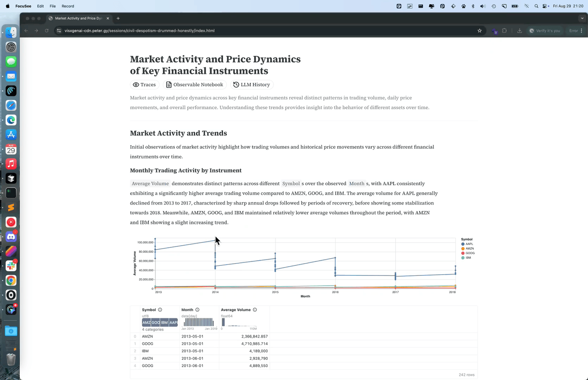Viewport: 588px width, 380px height.
Task: Go back to the previous page
Action: coord(26,31)
